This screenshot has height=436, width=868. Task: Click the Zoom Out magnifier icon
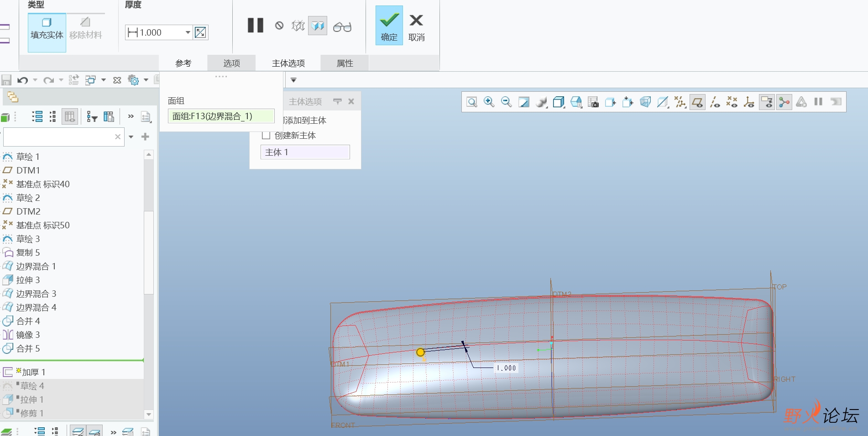506,102
